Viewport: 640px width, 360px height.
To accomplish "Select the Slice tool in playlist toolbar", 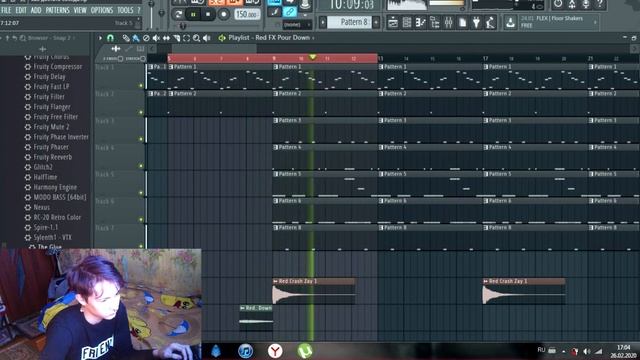I will (x=176, y=38).
